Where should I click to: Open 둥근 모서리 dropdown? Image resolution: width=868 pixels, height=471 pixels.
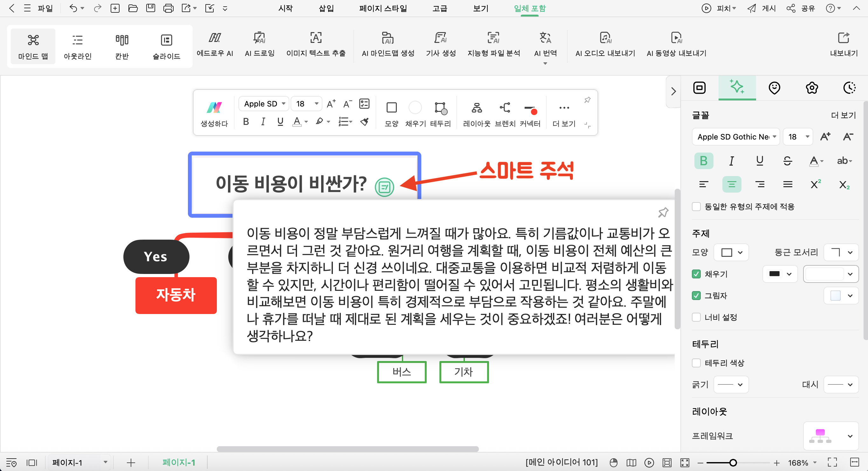841,252
